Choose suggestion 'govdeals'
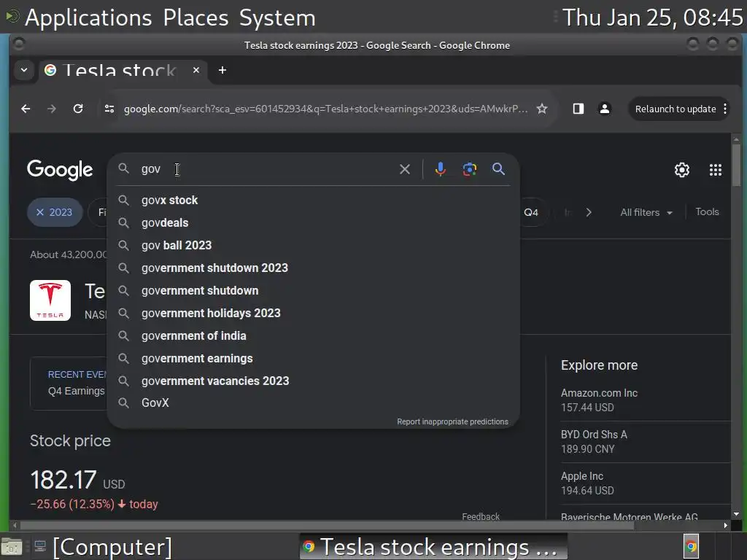This screenshot has width=747, height=560. pyautogui.click(x=314, y=223)
